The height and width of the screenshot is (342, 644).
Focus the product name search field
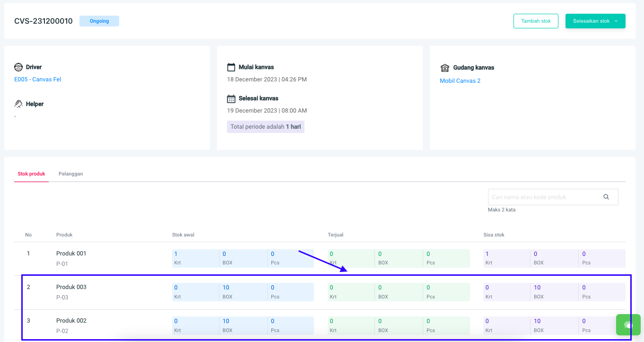[544, 197]
